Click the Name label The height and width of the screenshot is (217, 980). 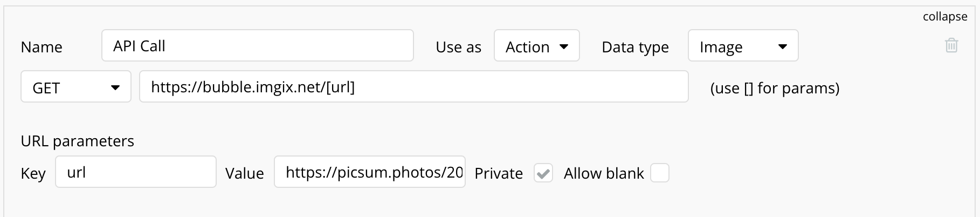tap(42, 48)
